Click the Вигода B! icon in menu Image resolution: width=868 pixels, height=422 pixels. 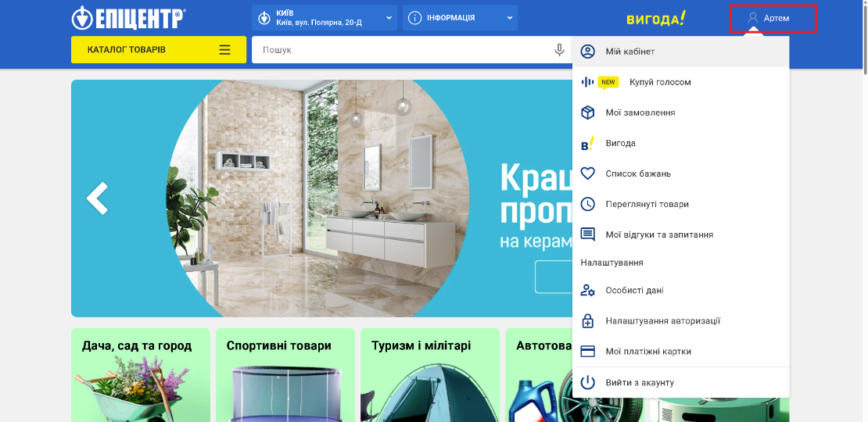(587, 143)
